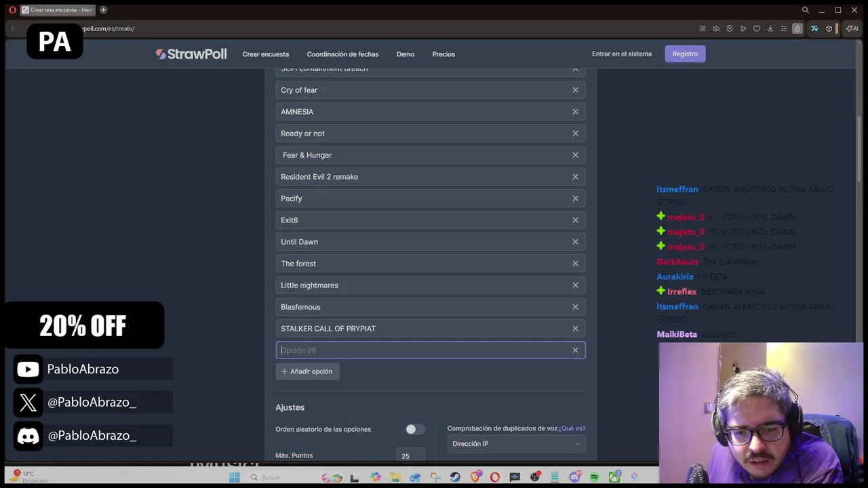The image size is (868, 488).
Task: Click the Opera menu logo
Action: tap(12, 10)
